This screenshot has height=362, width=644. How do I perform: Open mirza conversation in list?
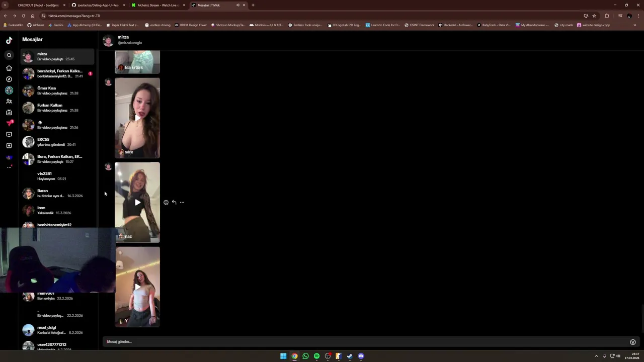coord(57,57)
